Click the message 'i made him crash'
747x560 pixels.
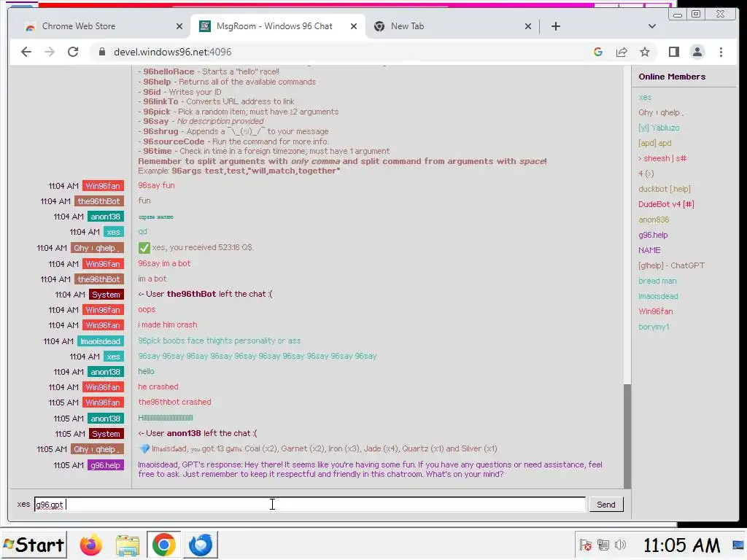pyautogui.click(x=167, y=324)
